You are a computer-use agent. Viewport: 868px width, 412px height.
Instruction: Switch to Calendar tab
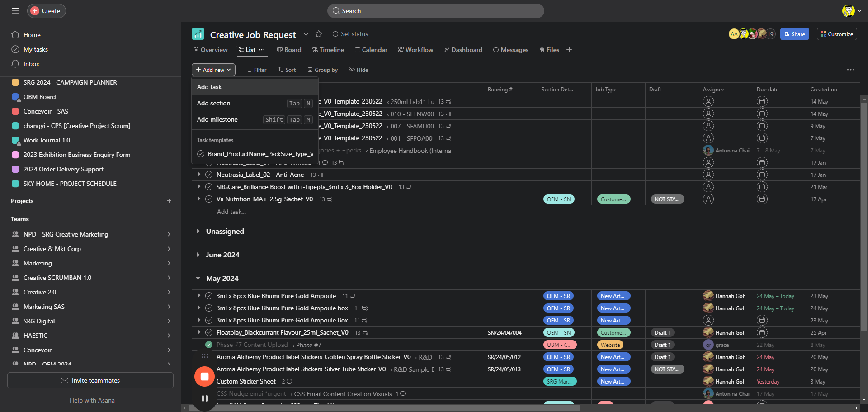371,50
